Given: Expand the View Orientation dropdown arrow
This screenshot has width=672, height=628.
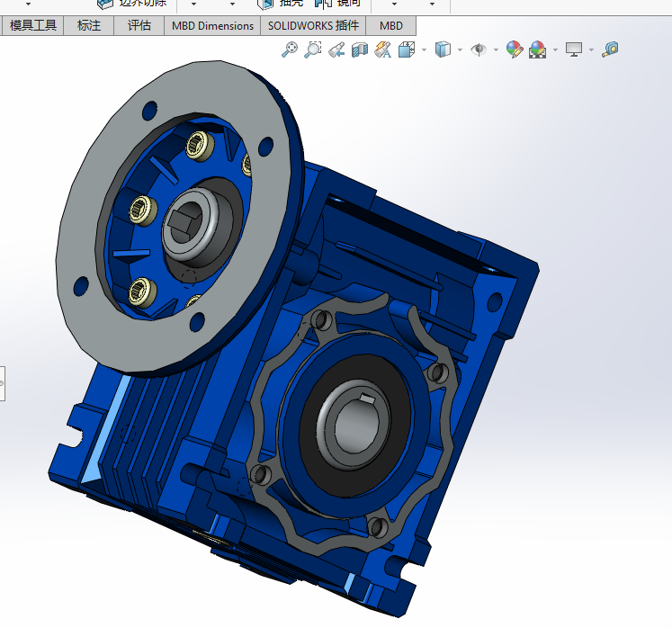Looking at the screenshot, I should [424, 49].
